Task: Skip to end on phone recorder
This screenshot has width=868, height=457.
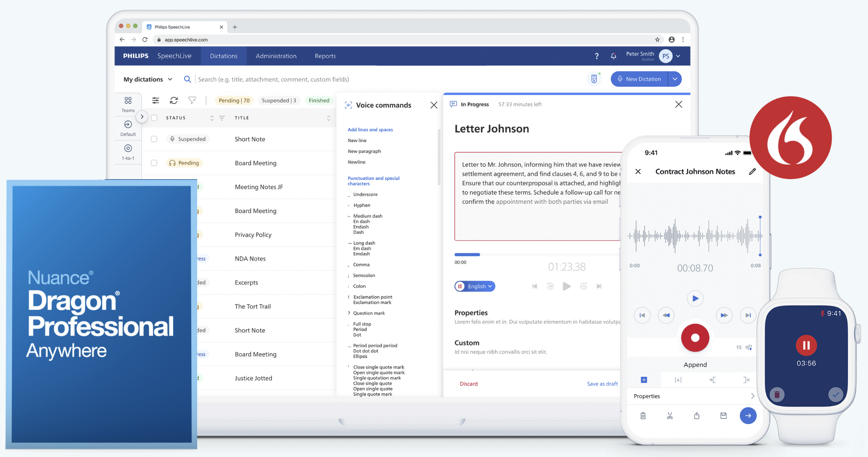Action: click(x=748, y=315)
